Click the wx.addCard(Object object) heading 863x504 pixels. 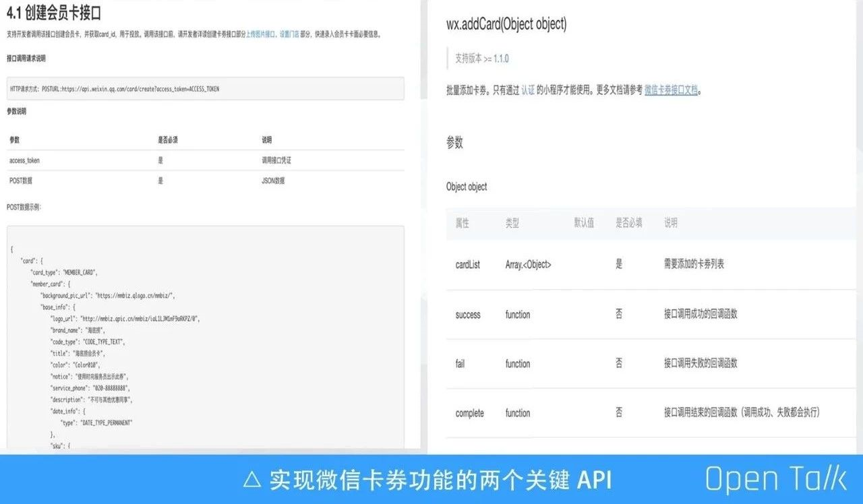click(506, 24)
